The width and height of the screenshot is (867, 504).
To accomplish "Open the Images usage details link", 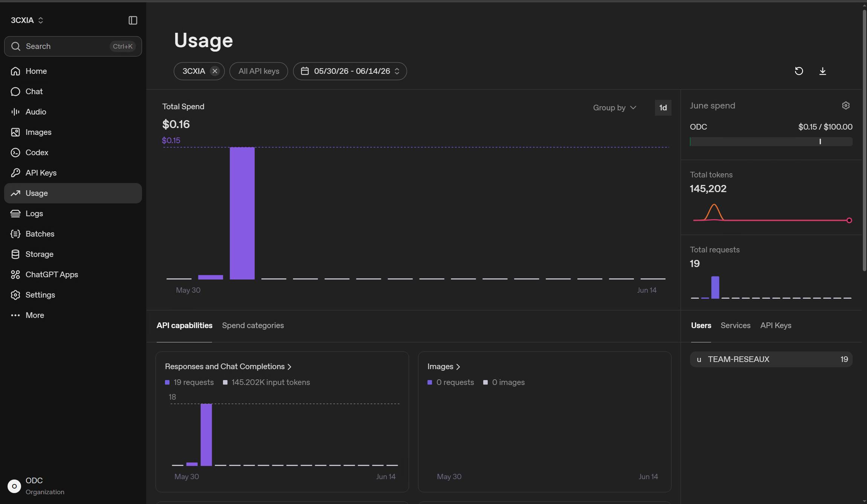I will 444,367.
